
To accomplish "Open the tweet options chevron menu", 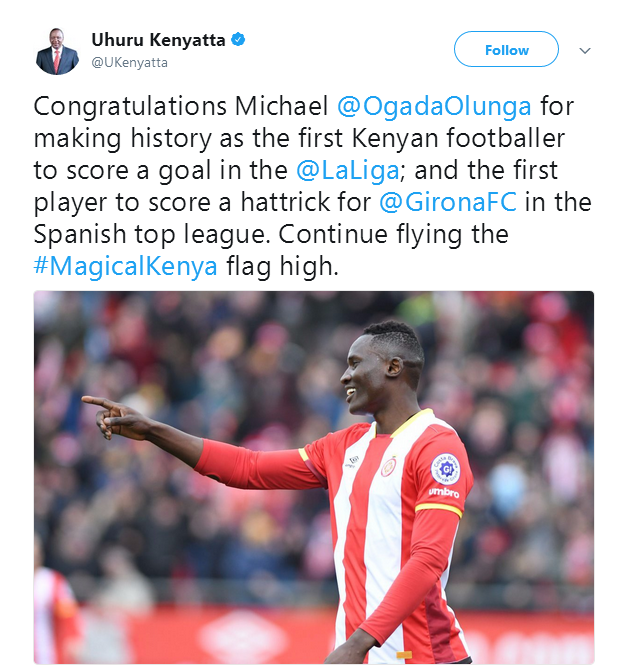I will coord(585,51).
